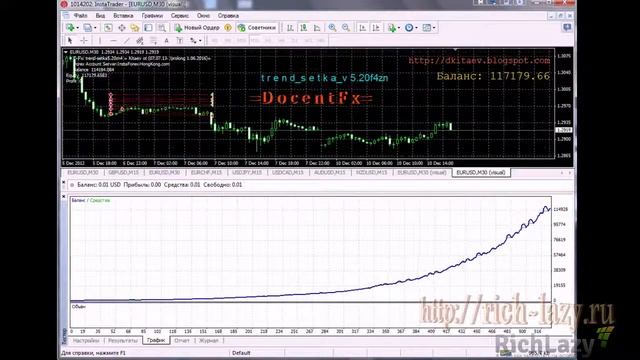The image size is (640, 360).
Task: Open the Окно menu
Action: click(203, 16)
